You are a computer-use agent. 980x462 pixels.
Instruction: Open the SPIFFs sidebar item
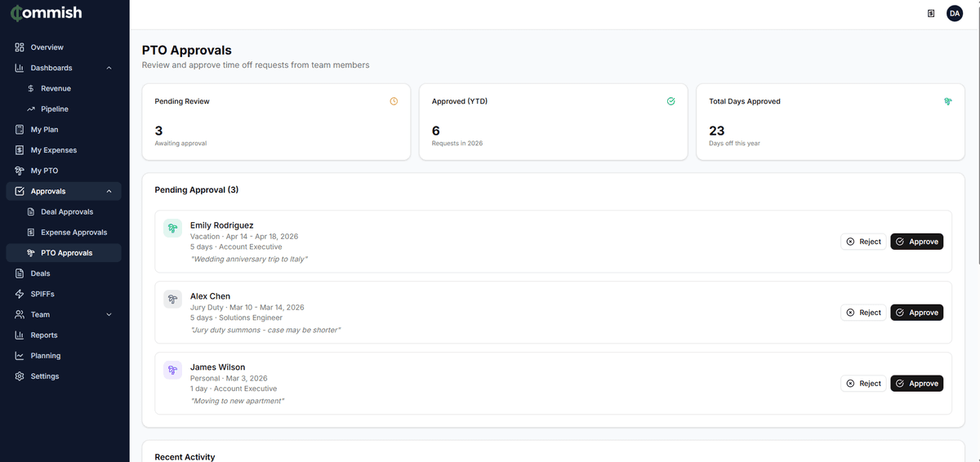pos(42,294)
